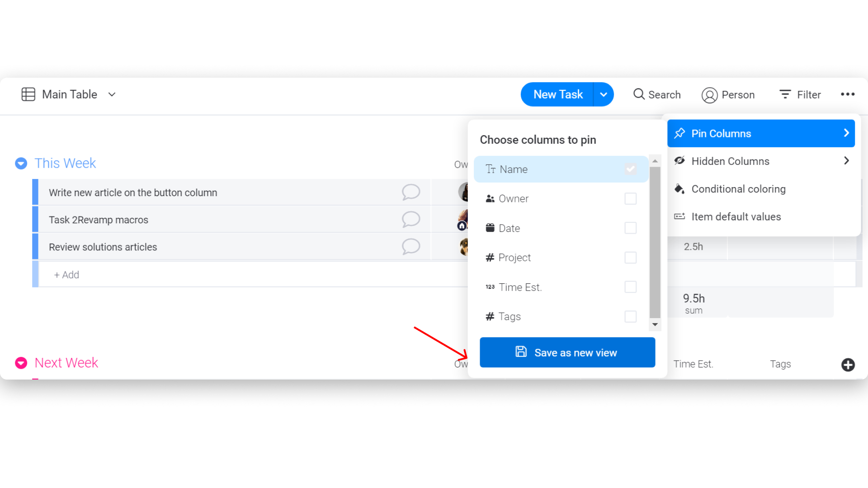868x488 pixels.
Task: Click the Next Week group title
Action: [66, 363]
